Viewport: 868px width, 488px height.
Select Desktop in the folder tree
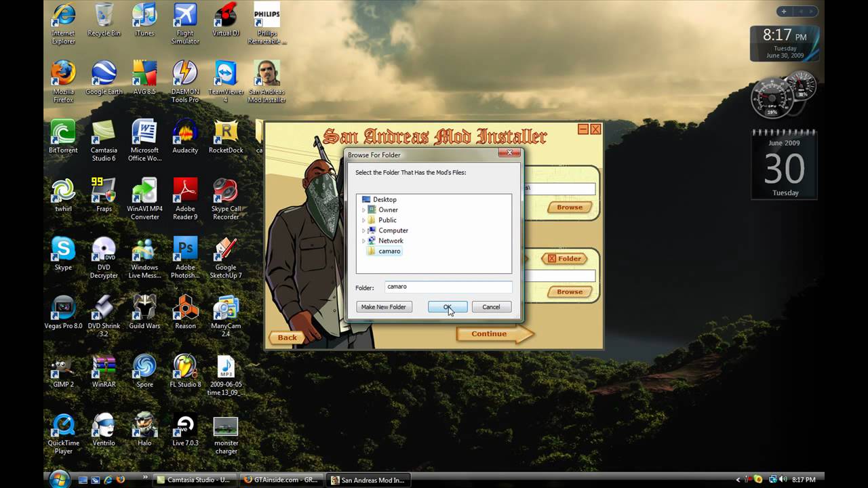(x=379, y=199)
